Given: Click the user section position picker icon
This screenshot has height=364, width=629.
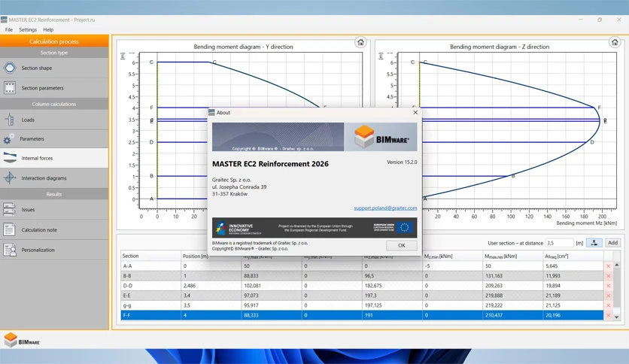Looking at the screenshot, I should (x=594, y=242).
